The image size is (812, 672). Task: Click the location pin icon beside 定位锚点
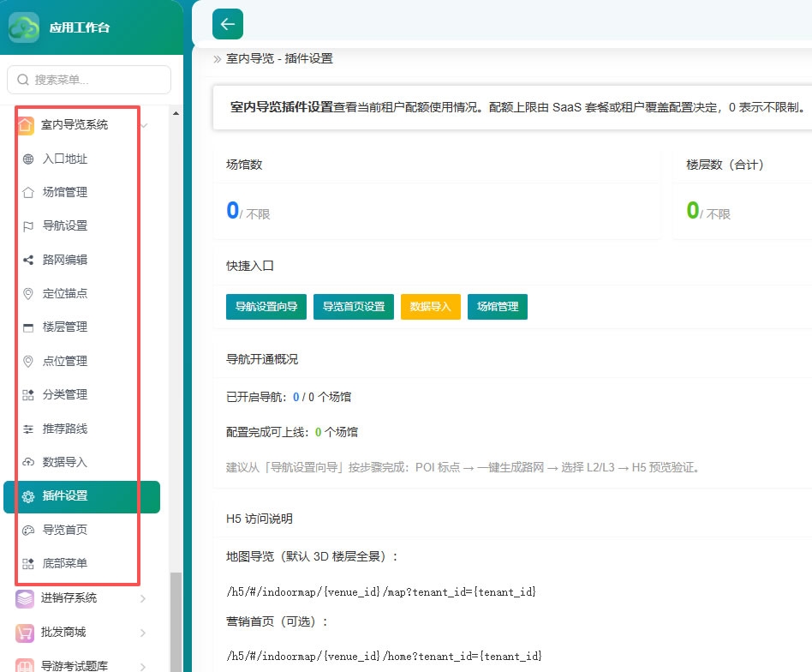[x=28, y=294]
